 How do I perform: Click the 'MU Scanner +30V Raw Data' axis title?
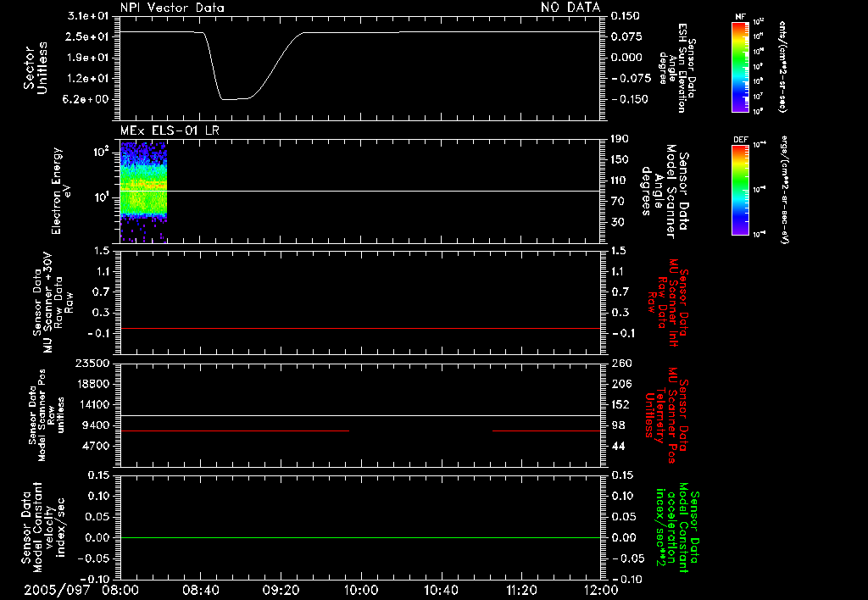pyautogui.click(x=53, y=302)
